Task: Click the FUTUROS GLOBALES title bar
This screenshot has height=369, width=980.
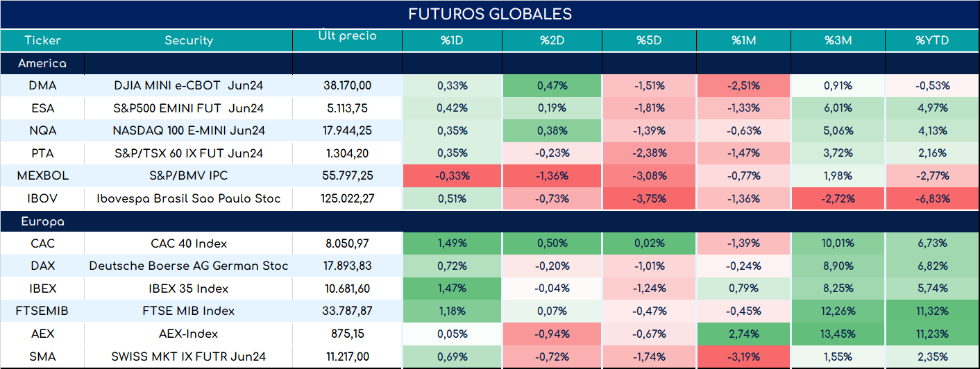Action: click(490, 15)
